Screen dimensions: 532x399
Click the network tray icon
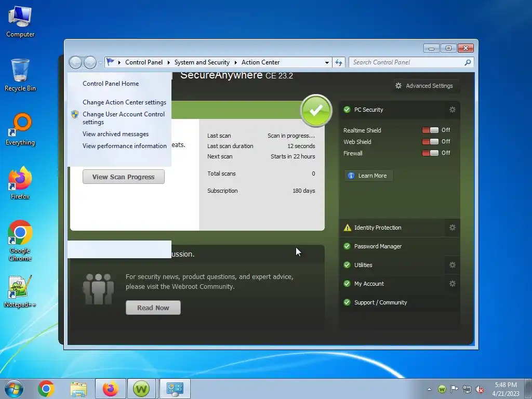pyautogui.click(x=467, y=389)
